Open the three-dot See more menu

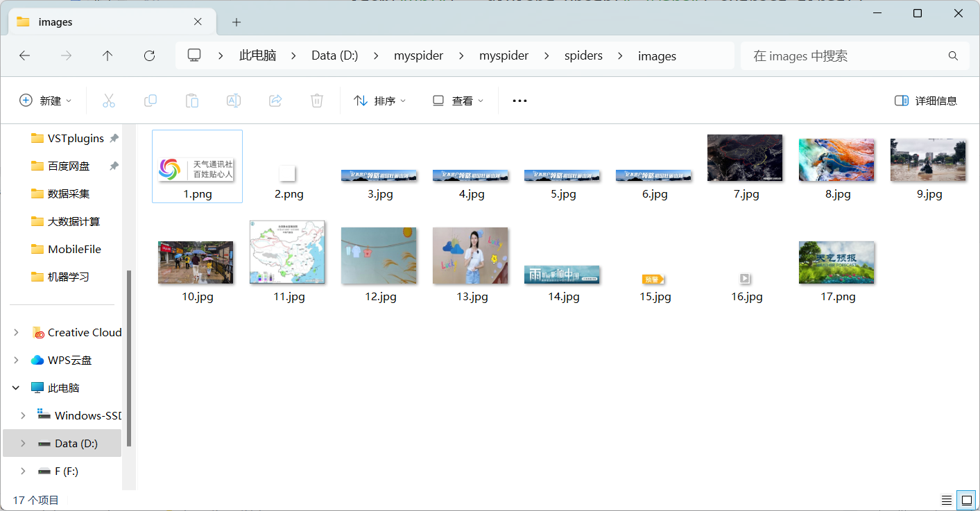pos(519,101)
